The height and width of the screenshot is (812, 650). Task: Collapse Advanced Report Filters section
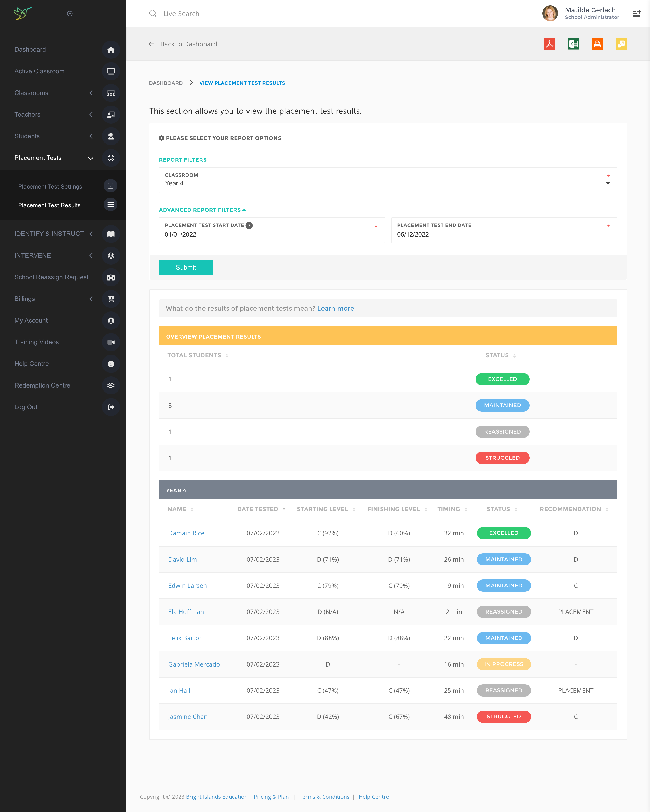pos(202,210)
